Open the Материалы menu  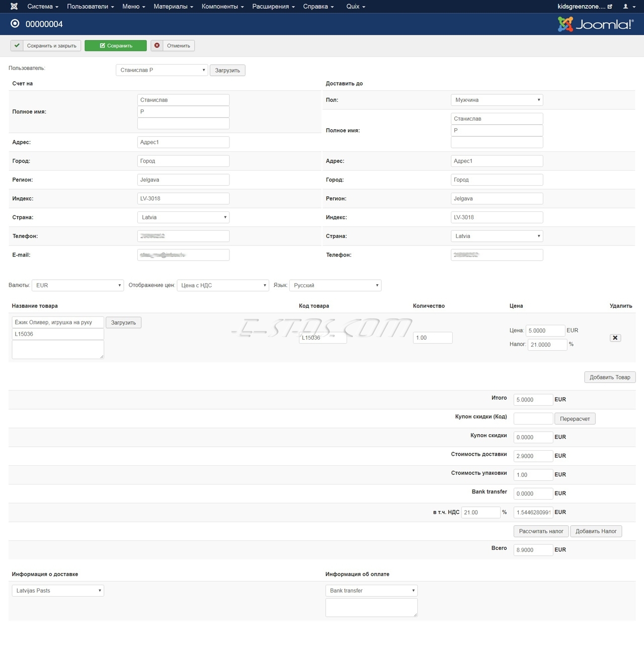click(x=174, y=7)
